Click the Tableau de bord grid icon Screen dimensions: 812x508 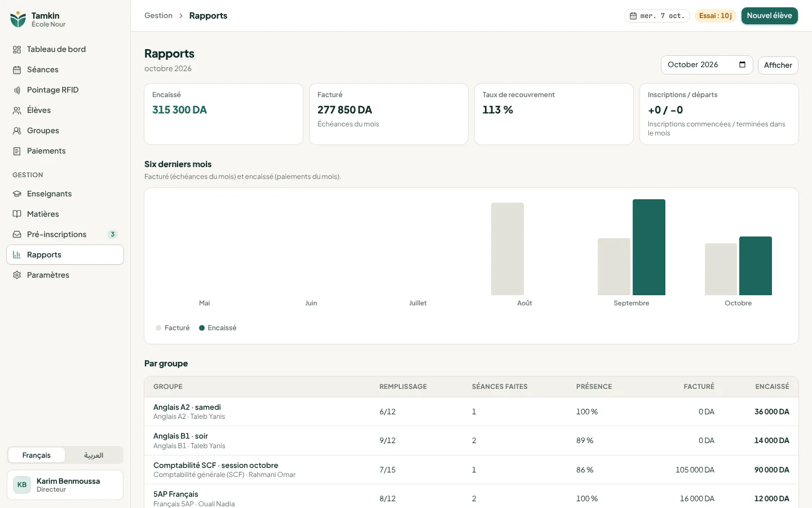(x=17, y=50)
